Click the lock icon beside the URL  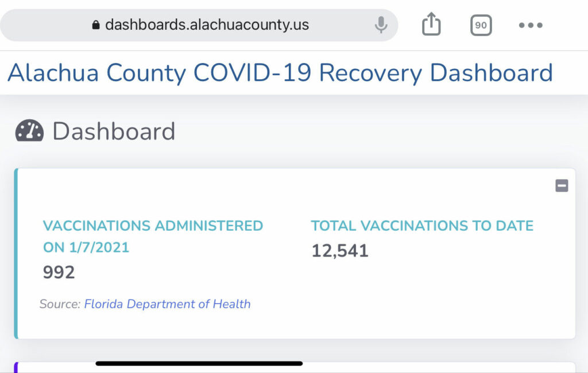96,25
